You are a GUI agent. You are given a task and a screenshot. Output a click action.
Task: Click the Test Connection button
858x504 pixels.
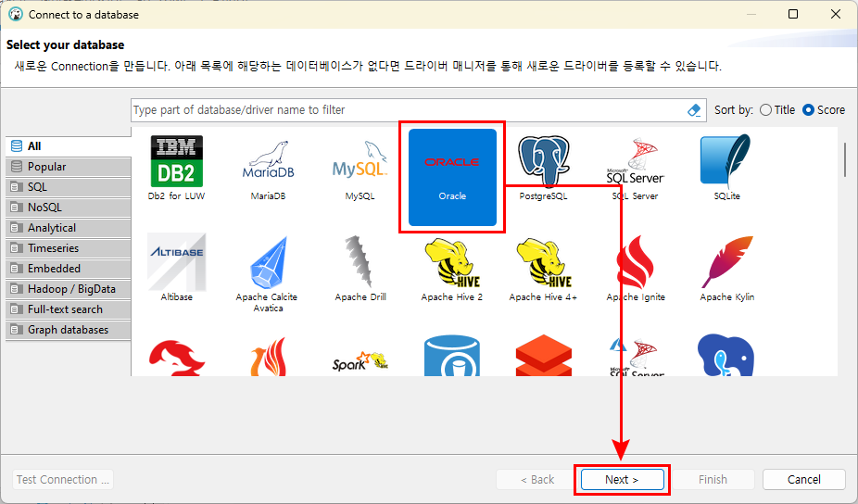pos(63,479)
